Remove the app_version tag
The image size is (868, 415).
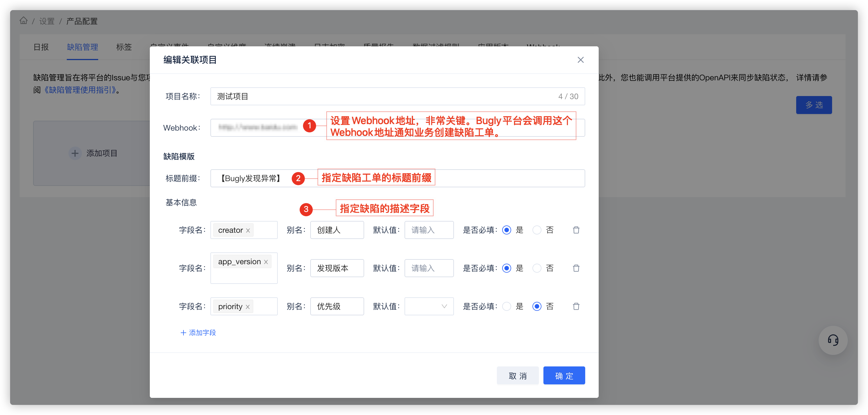pyautogui.click(x=266, y=262)
